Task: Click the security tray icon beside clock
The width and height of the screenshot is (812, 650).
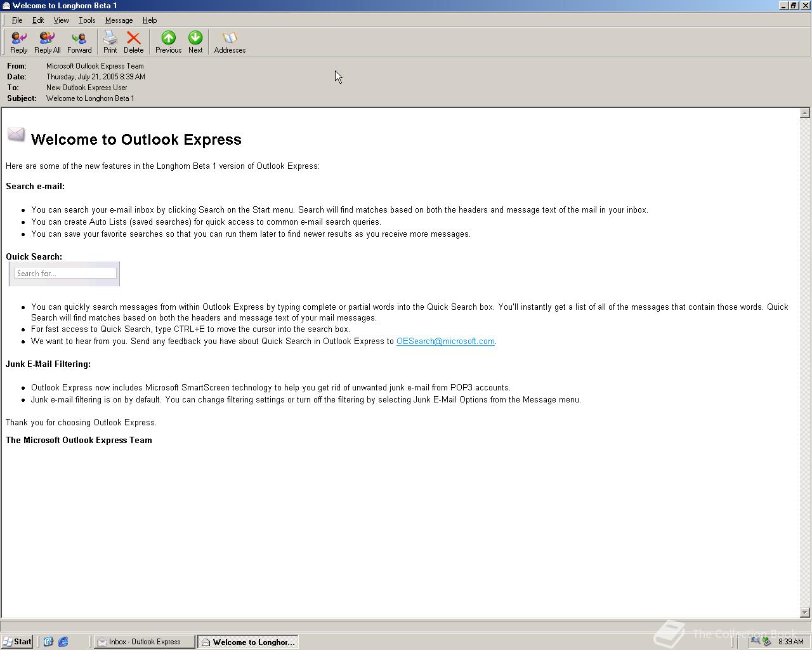Action: [767, 641]
